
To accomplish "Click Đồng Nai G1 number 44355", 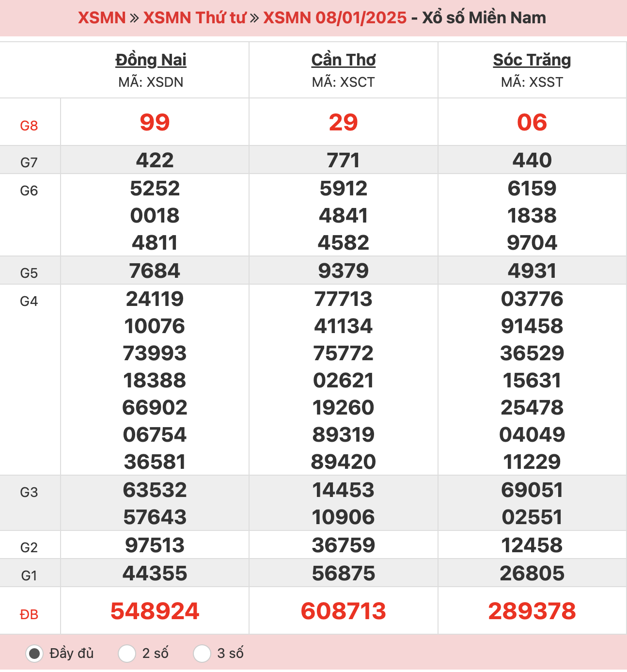I will point(155,573).
